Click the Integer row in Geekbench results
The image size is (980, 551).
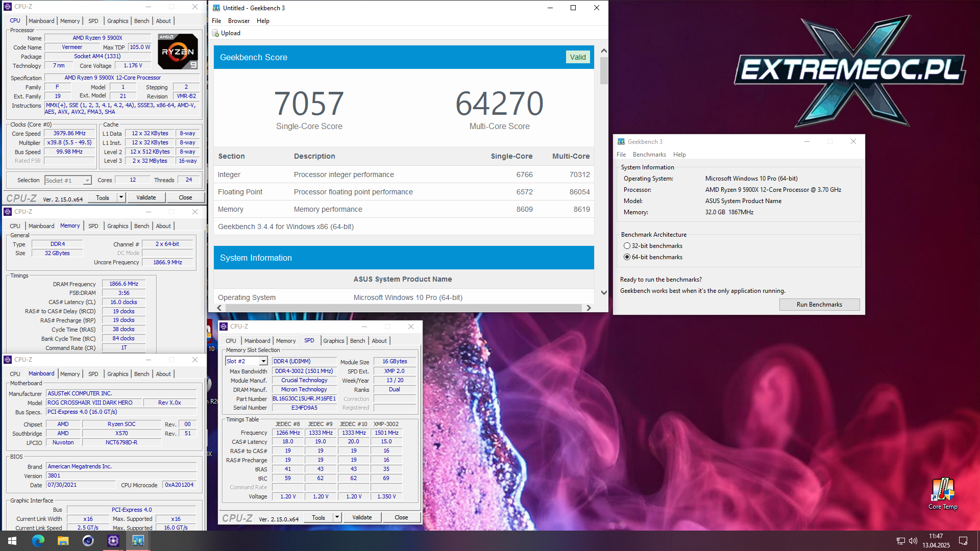(x=404, y=174)
